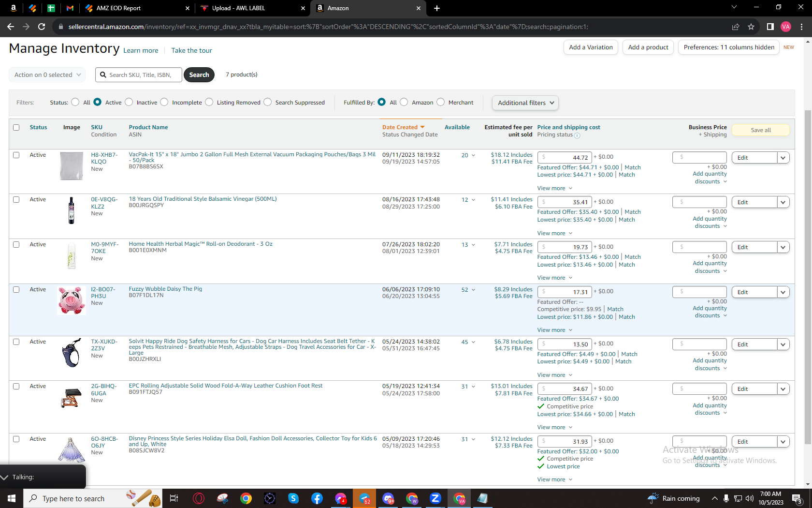Screen dimensions: 812x508
Task: Click the pinned Amazon tab icon
Action: point(13,8)
